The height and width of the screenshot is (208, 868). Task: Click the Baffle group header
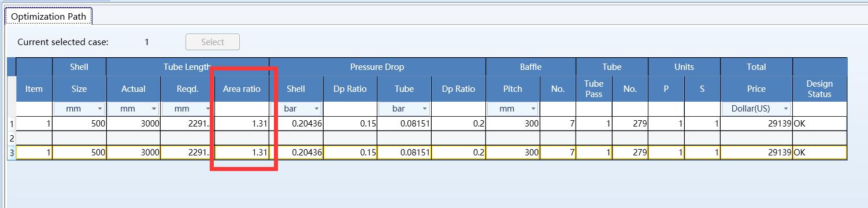[x=531, y=67]
